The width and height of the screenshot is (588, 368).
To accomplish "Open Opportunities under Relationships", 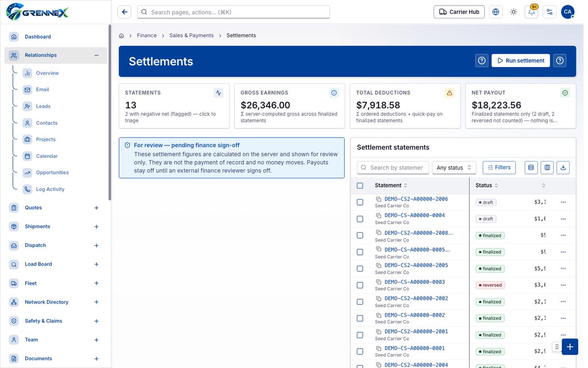I will [x=52, y=172].
